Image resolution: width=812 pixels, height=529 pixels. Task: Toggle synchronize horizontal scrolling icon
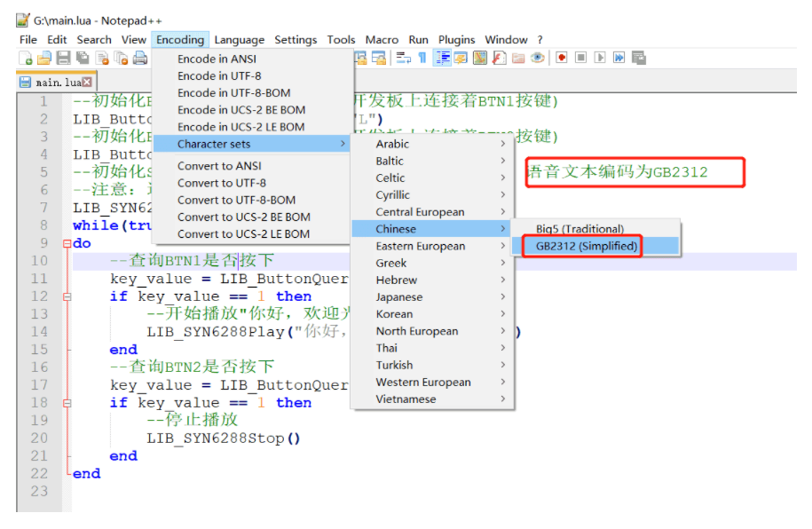coord(379,58)
